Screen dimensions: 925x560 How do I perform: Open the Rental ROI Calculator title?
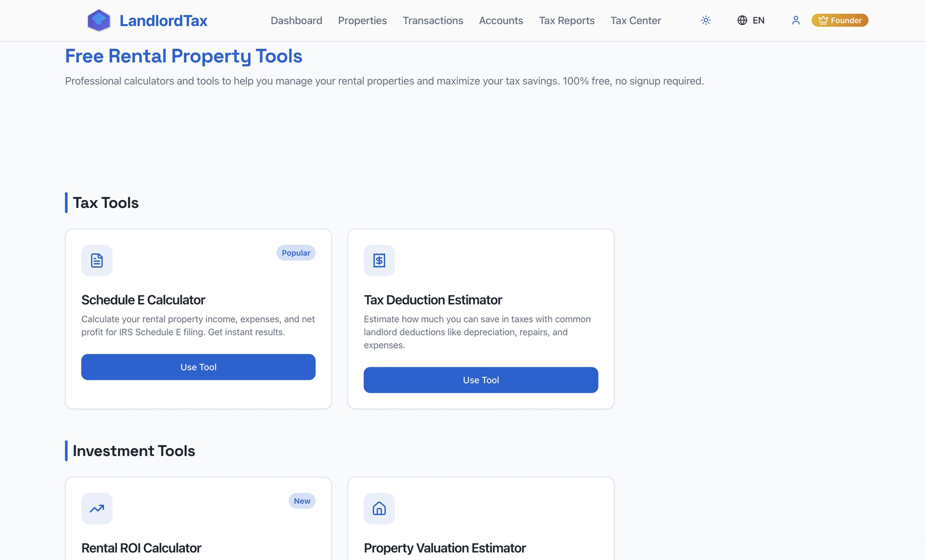(x=141, y=548)
